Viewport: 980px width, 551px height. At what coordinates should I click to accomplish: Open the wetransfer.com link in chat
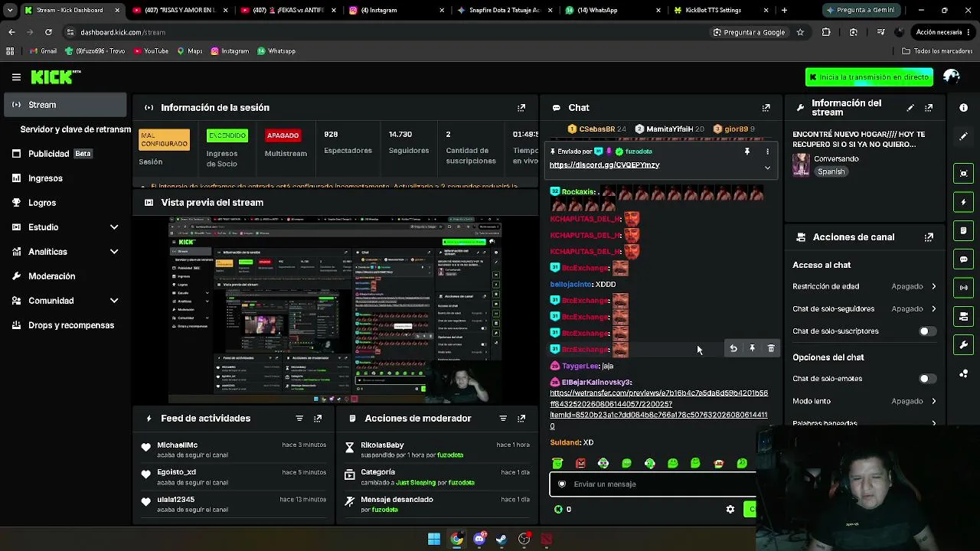coord(658,409)
